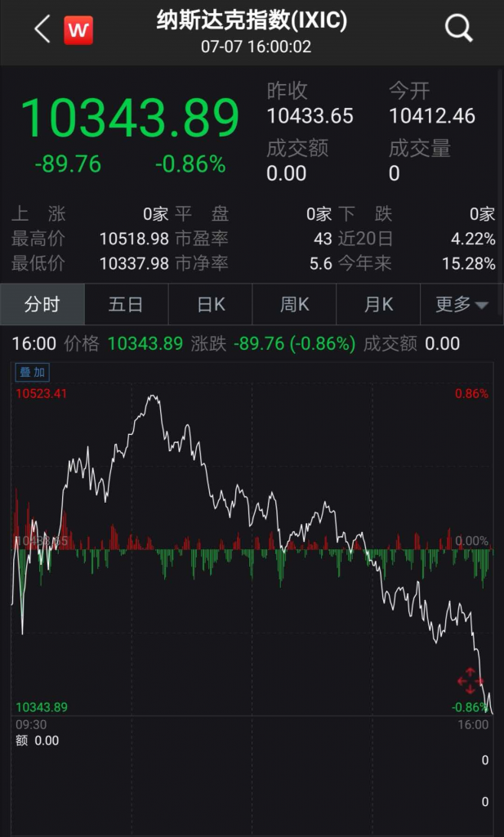This screenshot has width=504, height=837.
Task: Switch to the 日K tab
Action: click(210, 304)
